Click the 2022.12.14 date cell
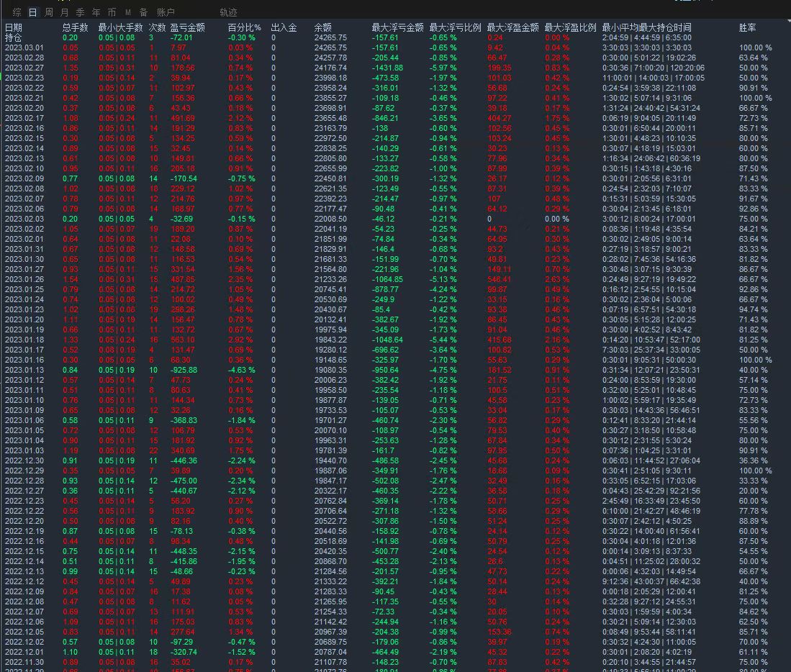Viewport: 791px width, 672px height. pyautogui.click(x=24, y=562)
